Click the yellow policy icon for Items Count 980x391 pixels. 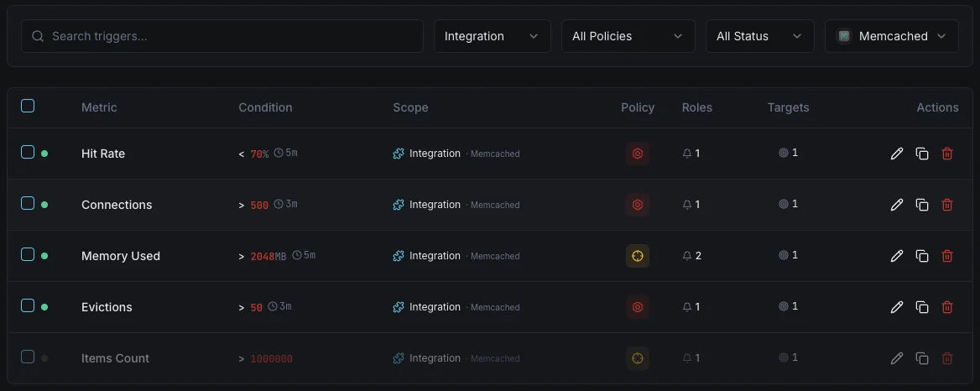[638, 358]
